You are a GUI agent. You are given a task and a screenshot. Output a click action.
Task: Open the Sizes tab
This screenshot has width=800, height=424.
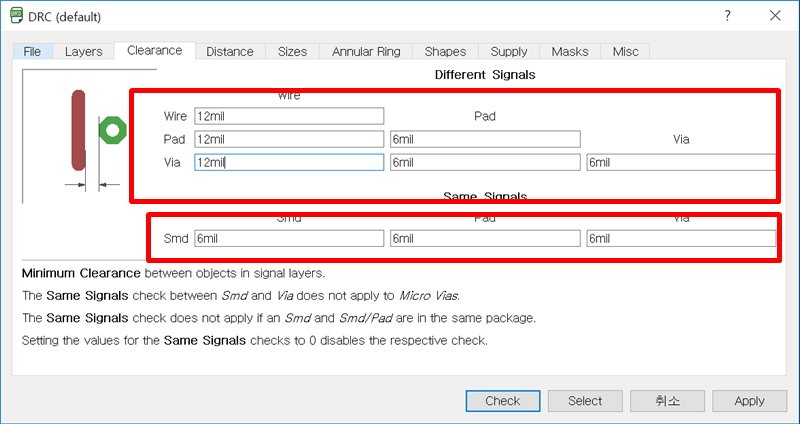[293, 51]
